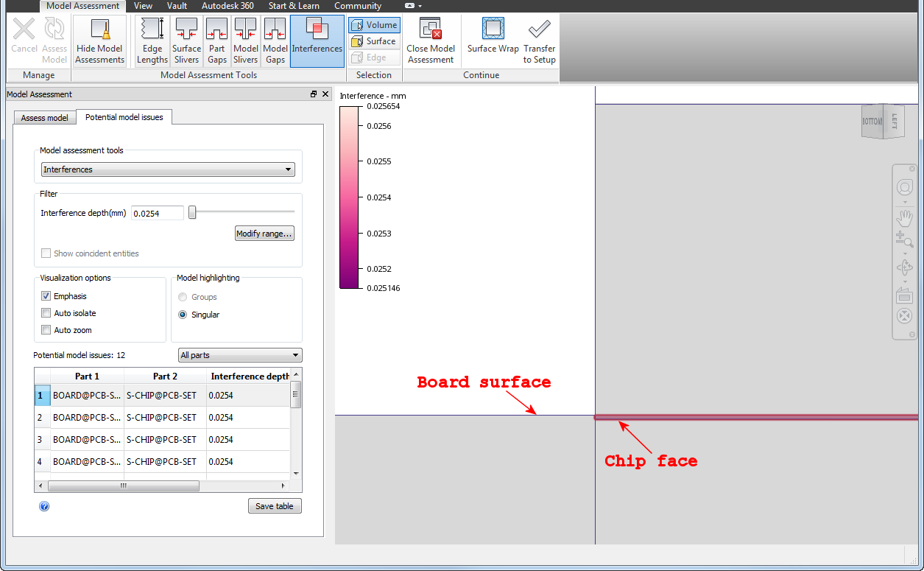
Task: Switch to the Assess model tab
Action: point(45,118)
